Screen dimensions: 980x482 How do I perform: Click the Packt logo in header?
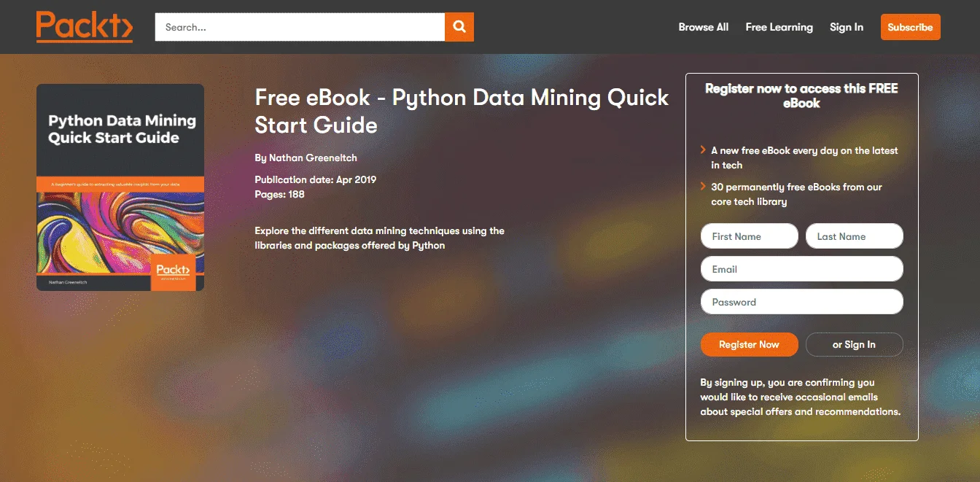85,27
